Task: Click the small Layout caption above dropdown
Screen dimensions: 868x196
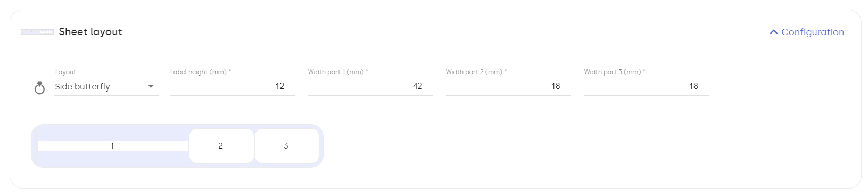Action: [65, 72]
